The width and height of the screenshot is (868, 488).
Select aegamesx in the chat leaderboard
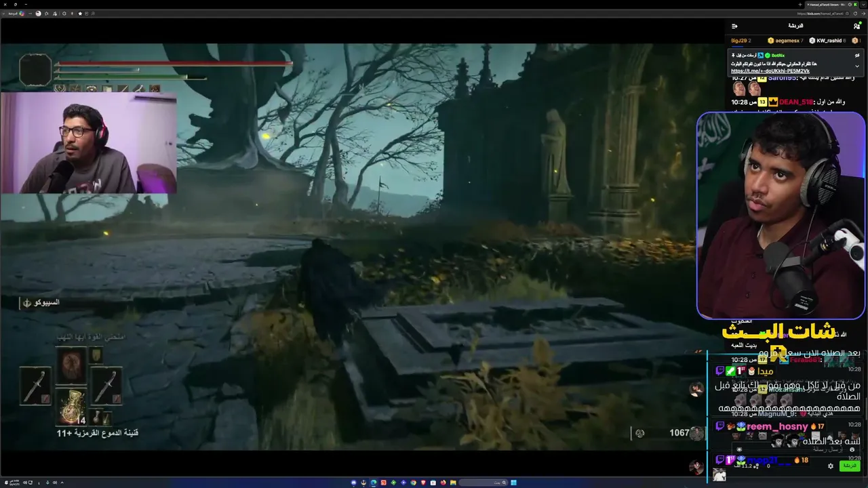(x=785, y=41)
